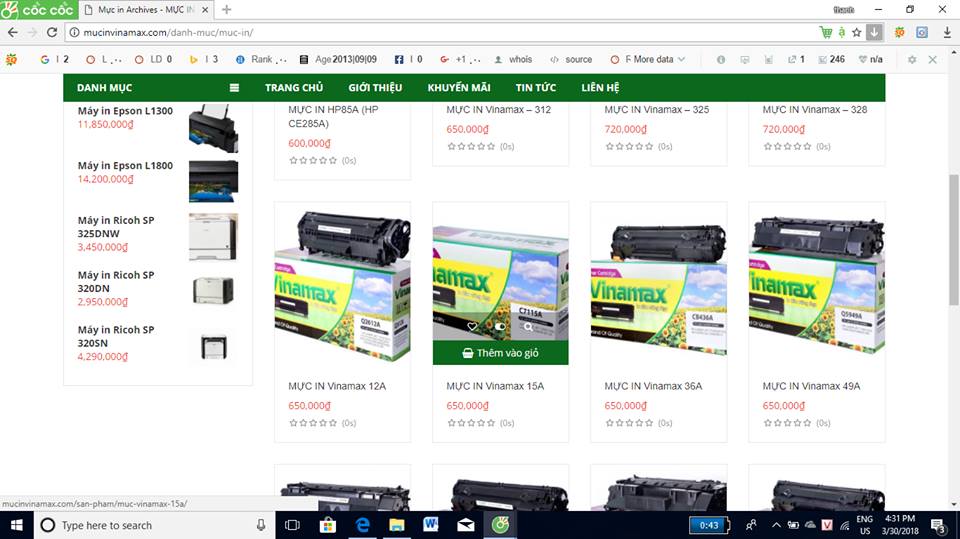
Task: Open the Cốc Cốc download arrow icon
Action: [875, 32]
